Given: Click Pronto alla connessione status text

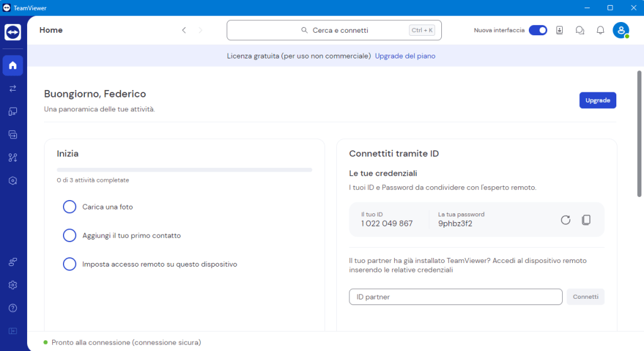Looking at the screenshot, I should [x=127, y=342].
